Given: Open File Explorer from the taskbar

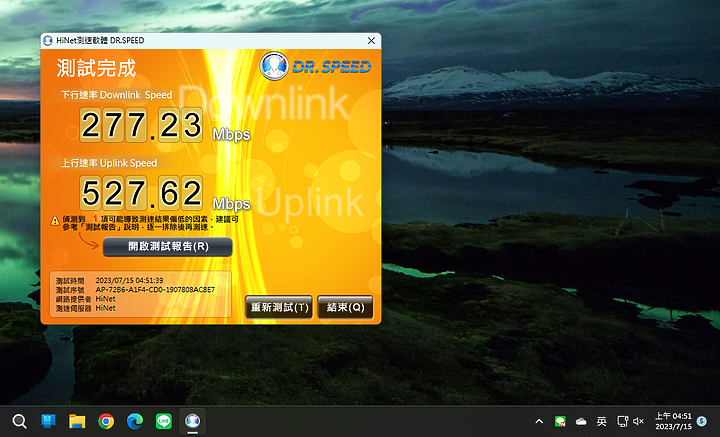Looking at the screenshot, I should click(x=77, y=421).
